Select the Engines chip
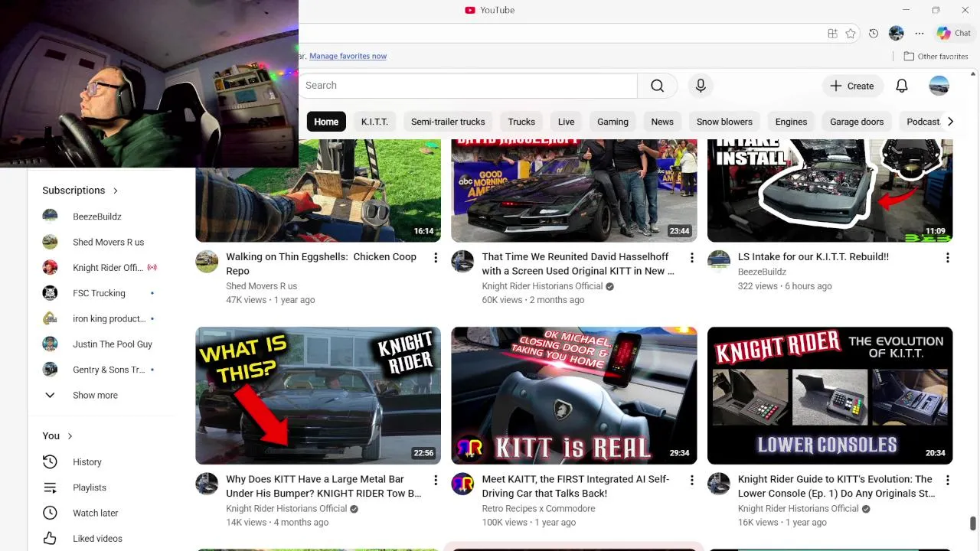This screenshot has height=551, width=980. tap(791, 122)
